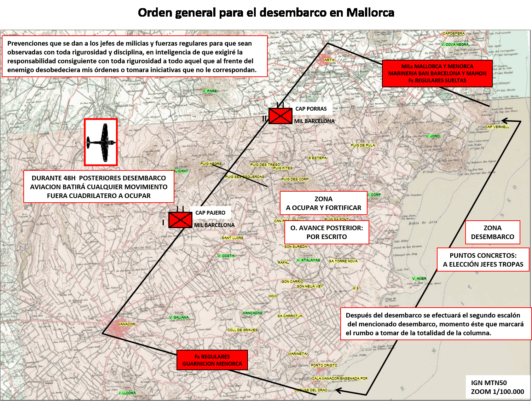Select the 'Prevenciones que se dan' text box
The height and width of the screenshot is (401, 532).
pyautogui.click(x=135, y=56)
